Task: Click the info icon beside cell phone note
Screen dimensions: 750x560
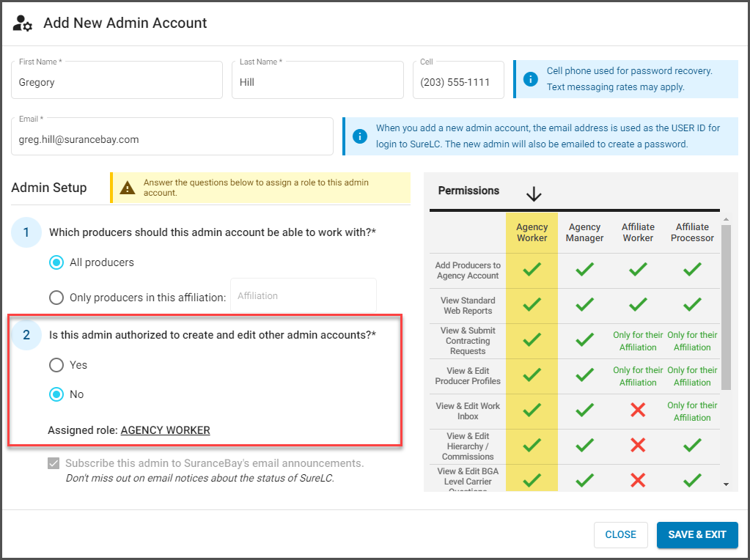Action: click(x=532, y=78)
